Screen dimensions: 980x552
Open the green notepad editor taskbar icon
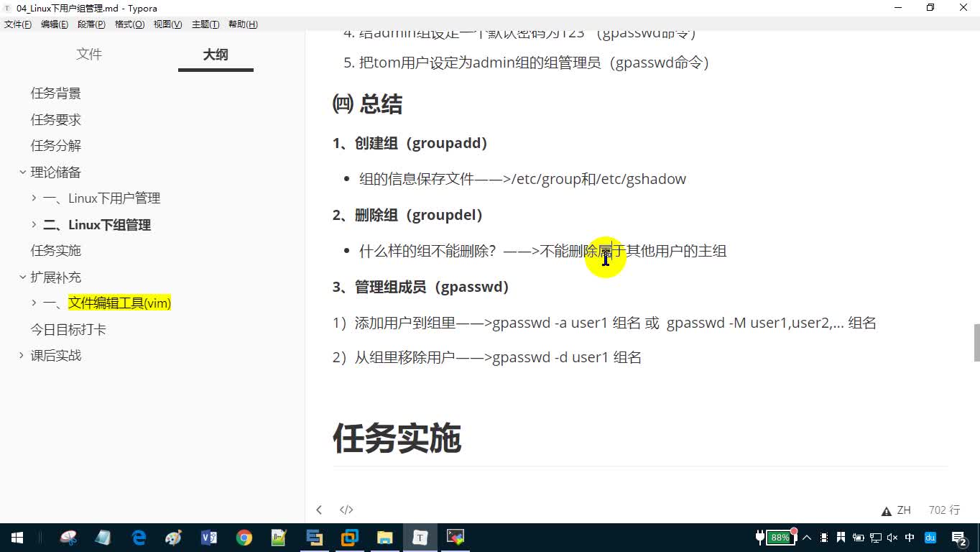[279, 538]
